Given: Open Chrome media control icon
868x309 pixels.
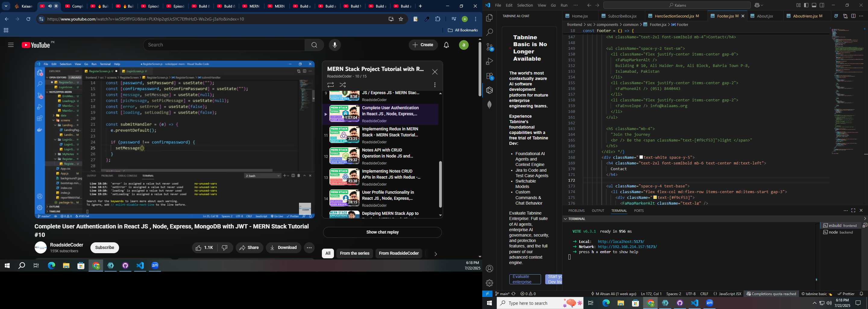Looking at the screenshot, I should pyautogui.click(x=454, y=19).
